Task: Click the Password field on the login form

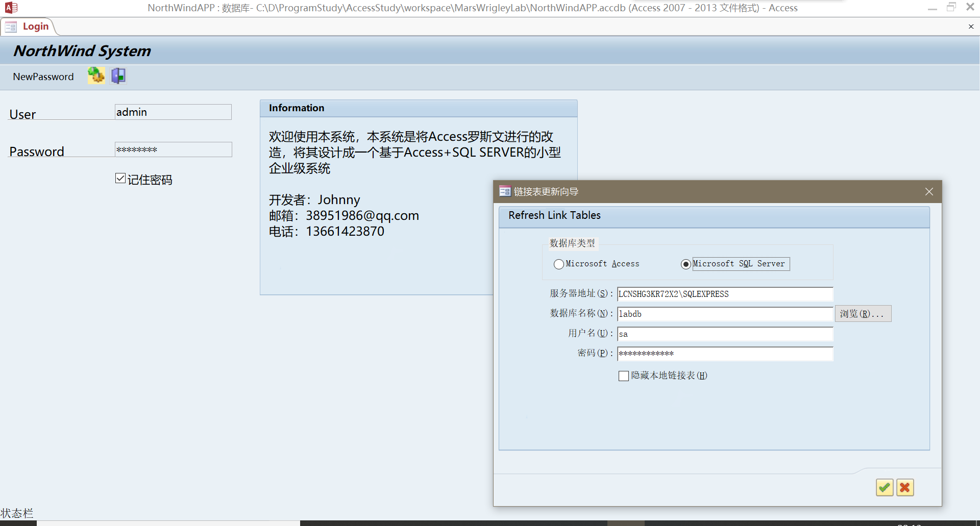Action: [173, 149]
